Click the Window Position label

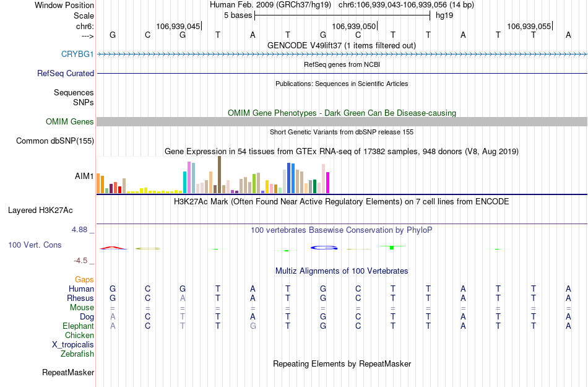click(x=64, y=5)
